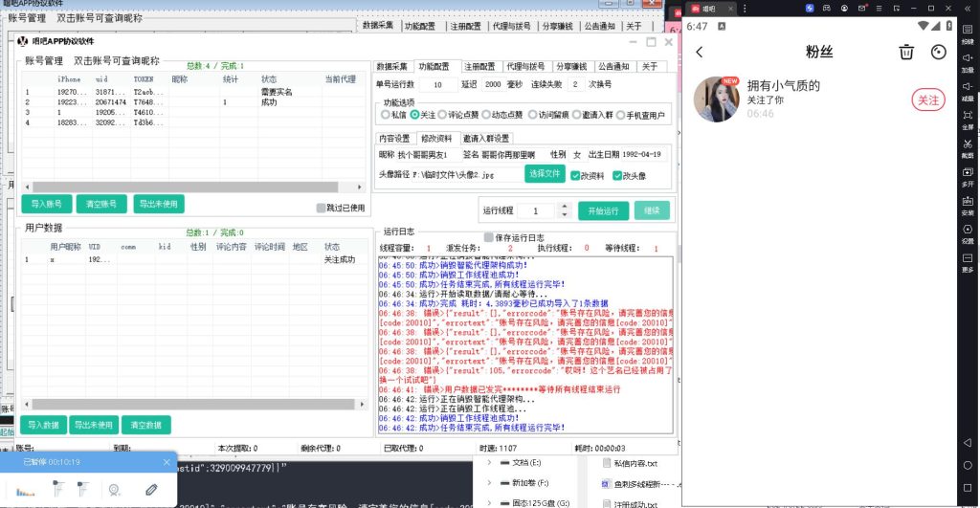This screenshot has width=980, height=508.
Task: Open the 内容设置 sub-tab
Action: point(394,139)
